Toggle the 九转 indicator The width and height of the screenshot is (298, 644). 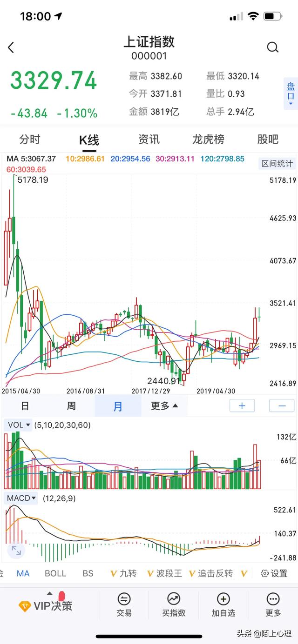click(x=124, y=573)
